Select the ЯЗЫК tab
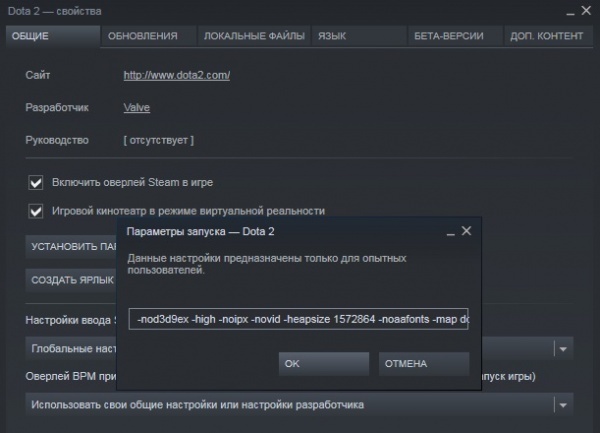The width and height of the screenshot is (600, 433). 333,36
